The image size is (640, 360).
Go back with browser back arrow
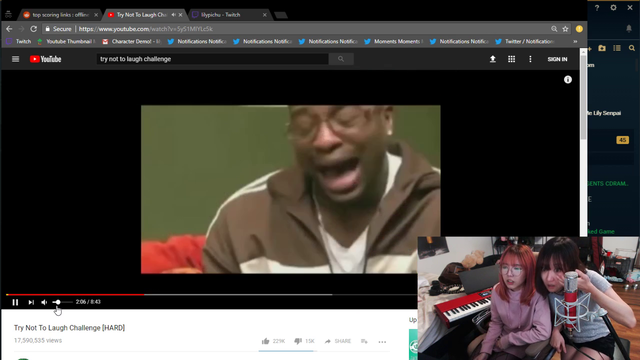tap(9, 29)
